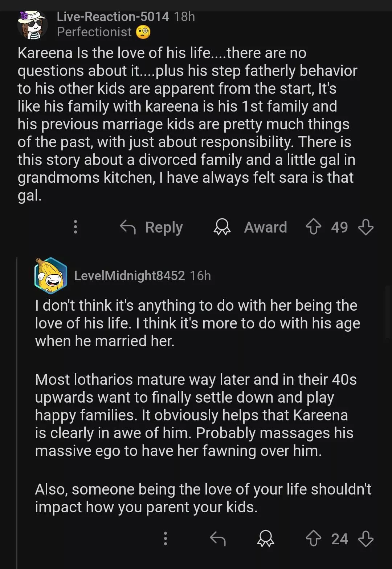Downvote LevelMidnight8452's reply

(366, 538)
